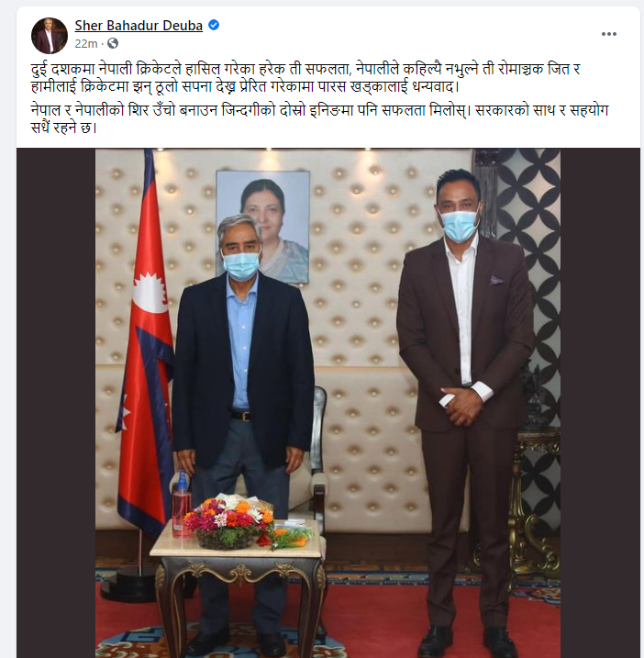Click the dark left margin beside the photo
Image resolution: width=644 pixels, height=658 pixels.
coord(56,403)
